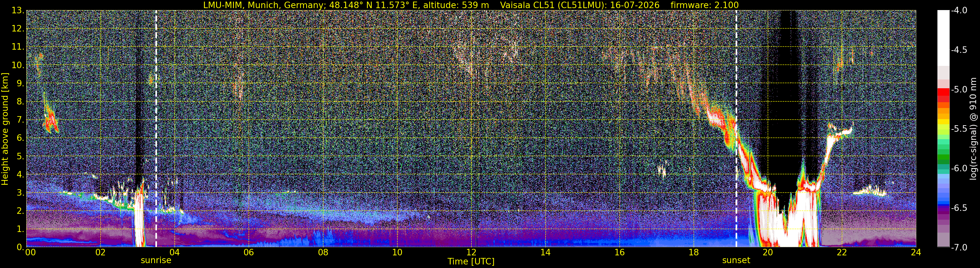The image size is (980, 268).
Task: Click the "3." height axis tick label
Action: (x=20, y=193)
